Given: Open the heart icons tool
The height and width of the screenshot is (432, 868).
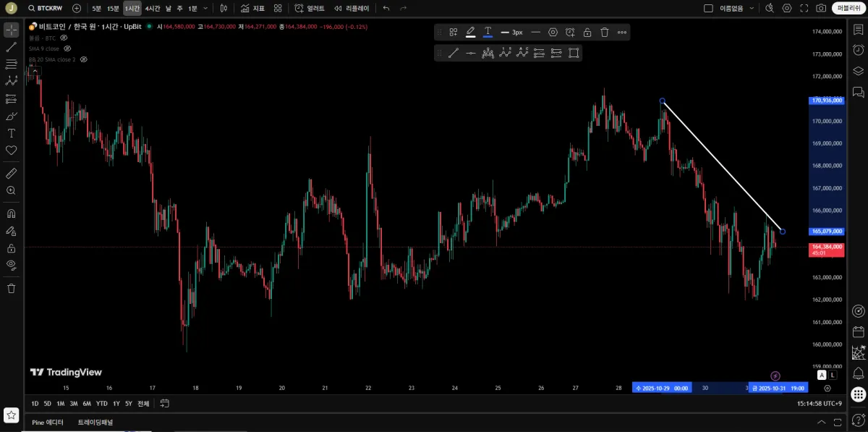Looking at the screenshot, I should (x=11, y=150).
